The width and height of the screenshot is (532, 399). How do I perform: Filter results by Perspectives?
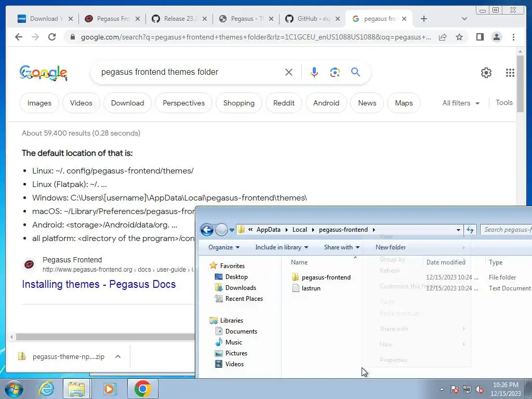183,103
